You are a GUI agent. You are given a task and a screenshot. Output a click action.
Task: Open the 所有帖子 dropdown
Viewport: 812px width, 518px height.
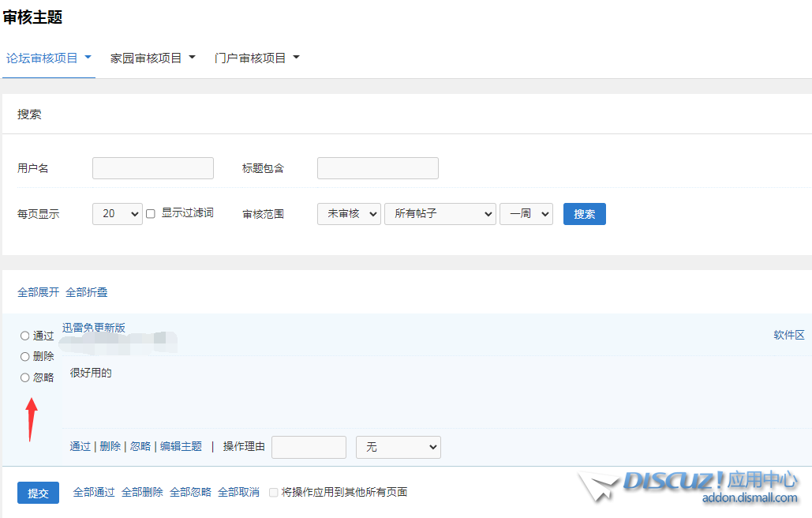[x=440, y=214]
